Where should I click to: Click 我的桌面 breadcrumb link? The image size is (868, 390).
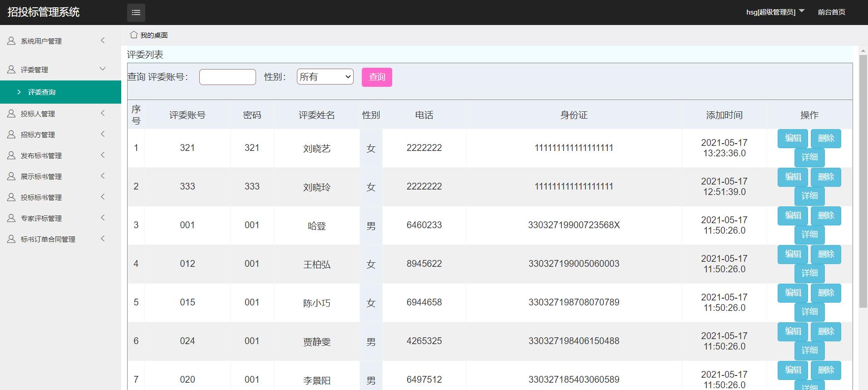[154, 35]
